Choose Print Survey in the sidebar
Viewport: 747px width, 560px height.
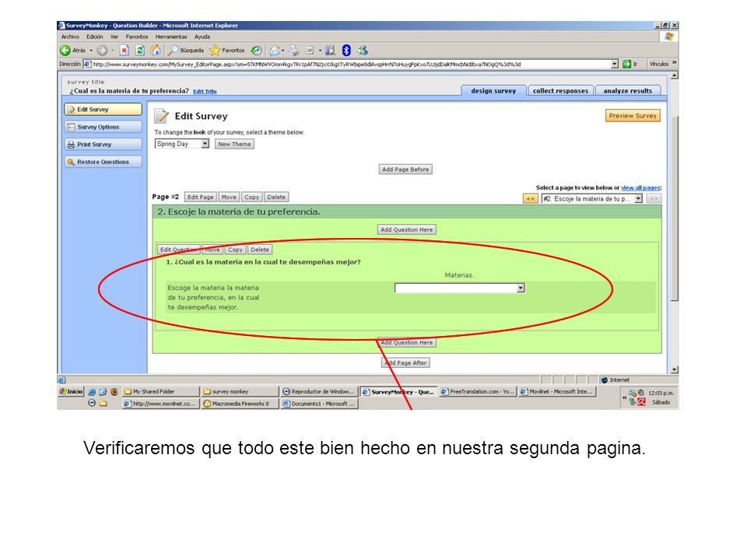tap(103, 145)
